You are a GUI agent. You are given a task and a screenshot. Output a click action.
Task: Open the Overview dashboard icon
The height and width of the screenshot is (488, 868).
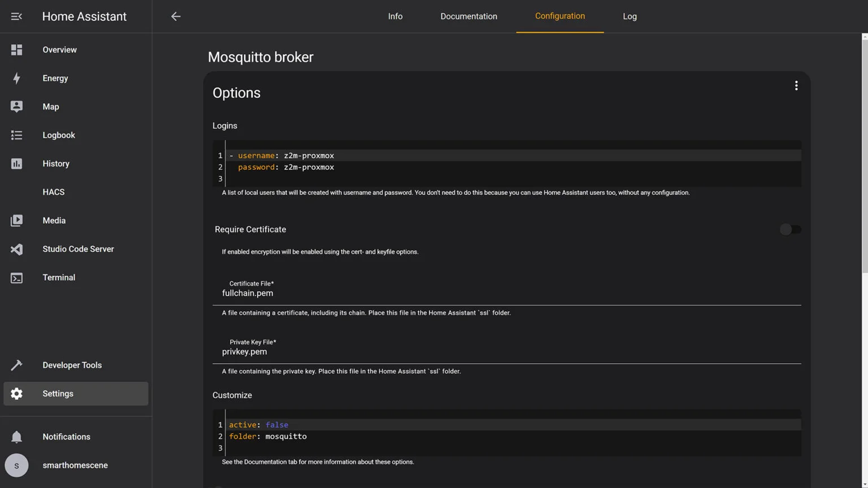coord(16,50)
